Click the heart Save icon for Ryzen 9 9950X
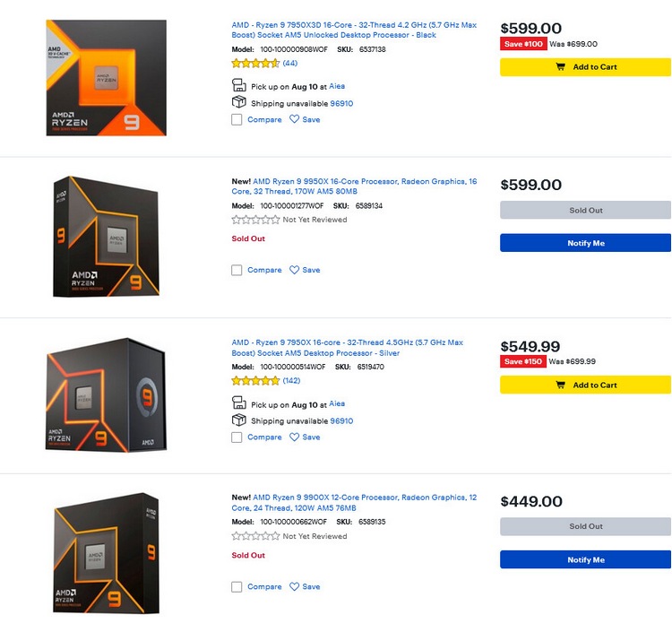Image resolution: width=672 pixels, height=632 pixels. (294, 270)
